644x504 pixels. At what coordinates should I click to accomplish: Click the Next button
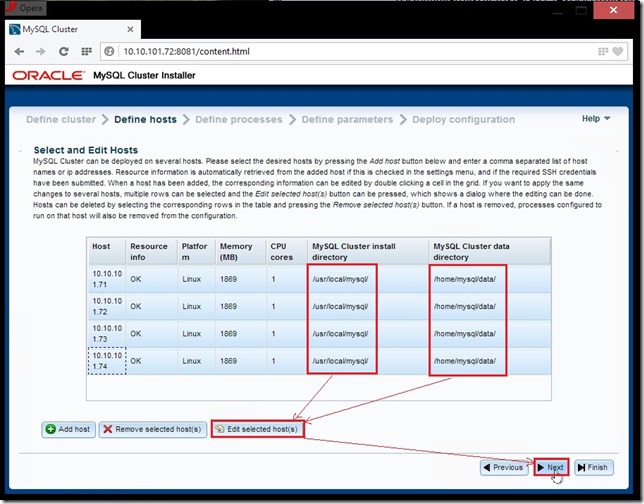tap(551, 467)
